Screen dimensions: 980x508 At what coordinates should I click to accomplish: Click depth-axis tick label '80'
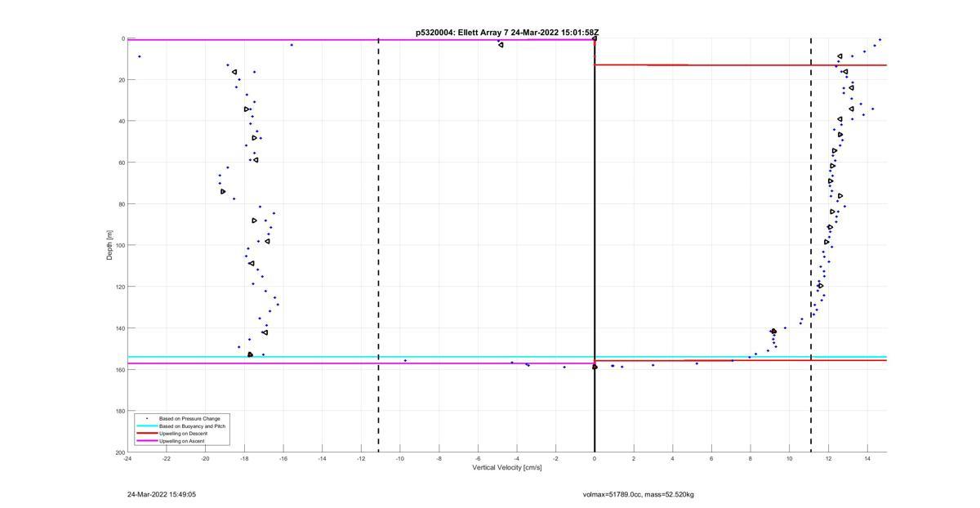pyautogui.click(x=121, y=204)
